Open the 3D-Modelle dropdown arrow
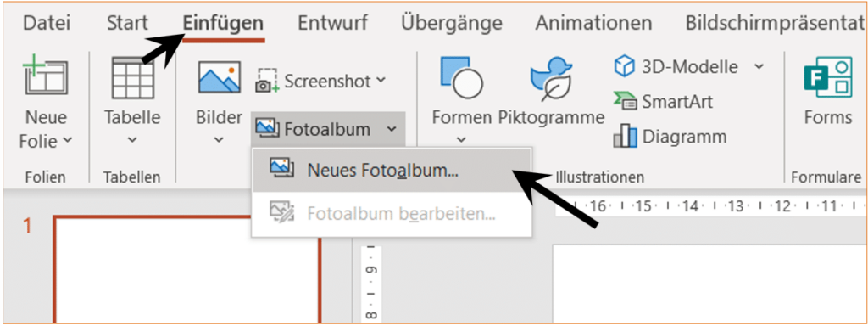This screenshot has height=326, width=868. tap(759, 67)
